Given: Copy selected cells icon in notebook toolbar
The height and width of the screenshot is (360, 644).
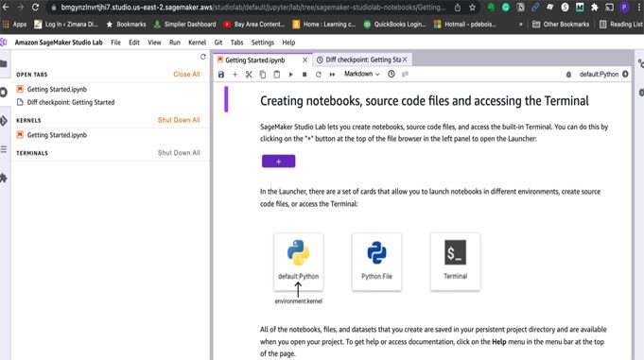Looking at the screenshot, I should pyautogui.click(x=263, y=75).
